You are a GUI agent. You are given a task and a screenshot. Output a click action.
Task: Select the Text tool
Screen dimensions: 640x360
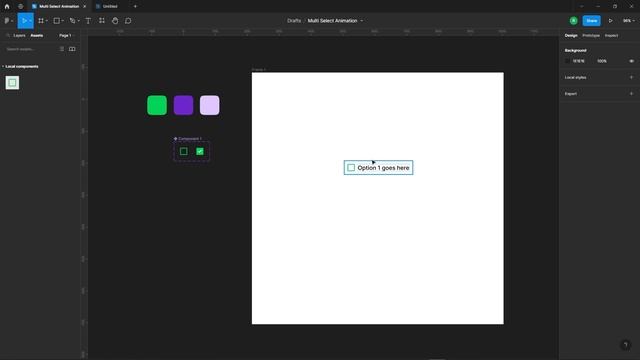(x=88, y=20)
